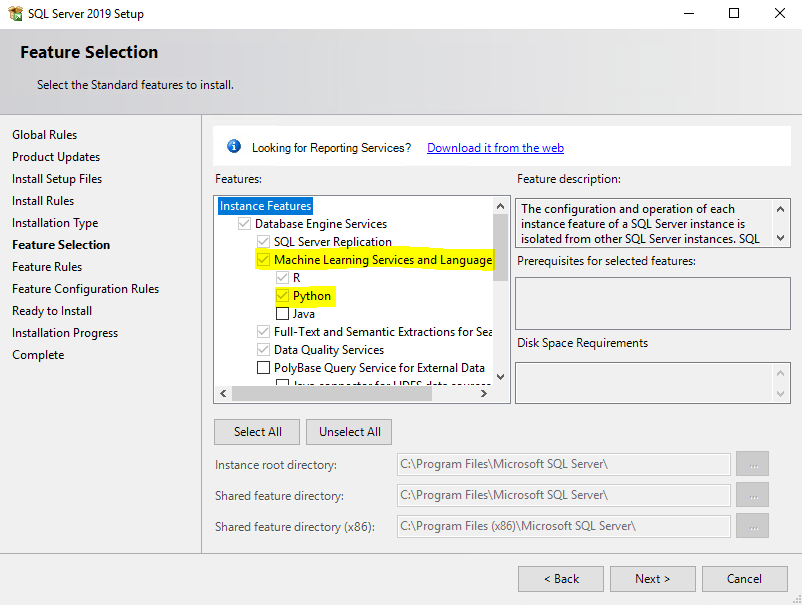This screenshot has width=802, height=605.
Task: Click the Prerequisites for selected features box
Action: [653, 304]
